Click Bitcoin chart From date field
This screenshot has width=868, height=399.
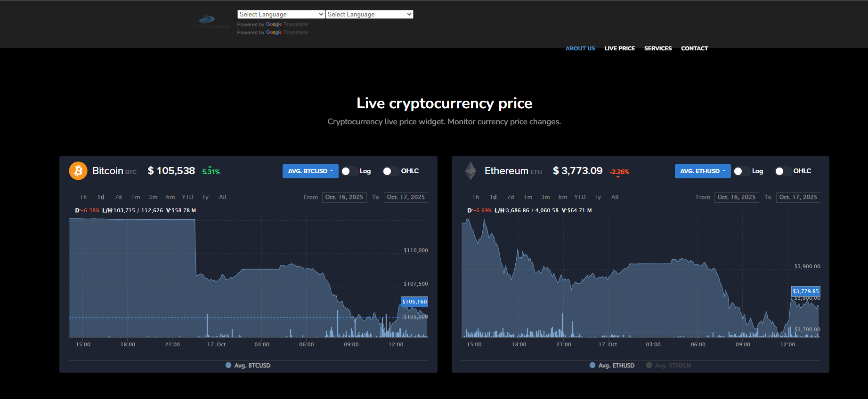pyautogui.click(x=344, y=197)
